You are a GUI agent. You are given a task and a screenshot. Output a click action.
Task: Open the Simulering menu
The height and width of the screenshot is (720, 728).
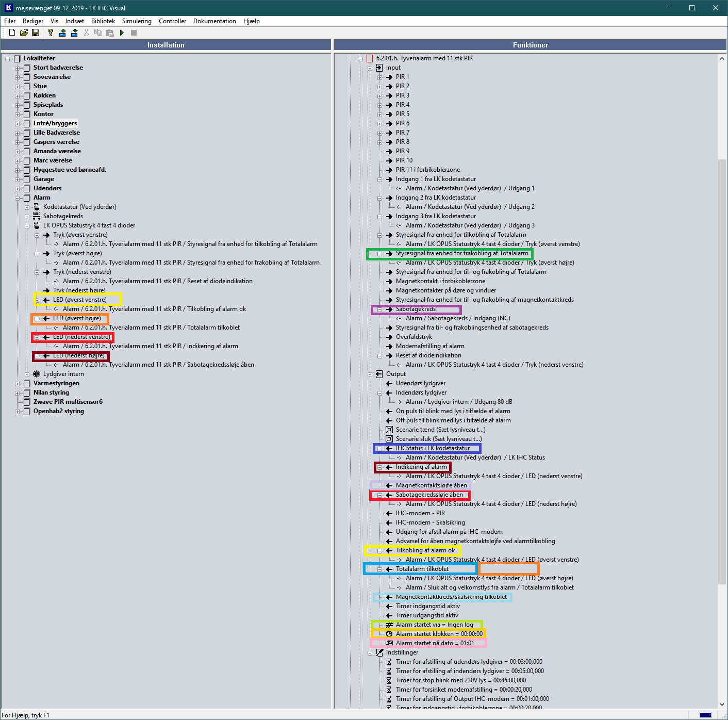(137, 21)
